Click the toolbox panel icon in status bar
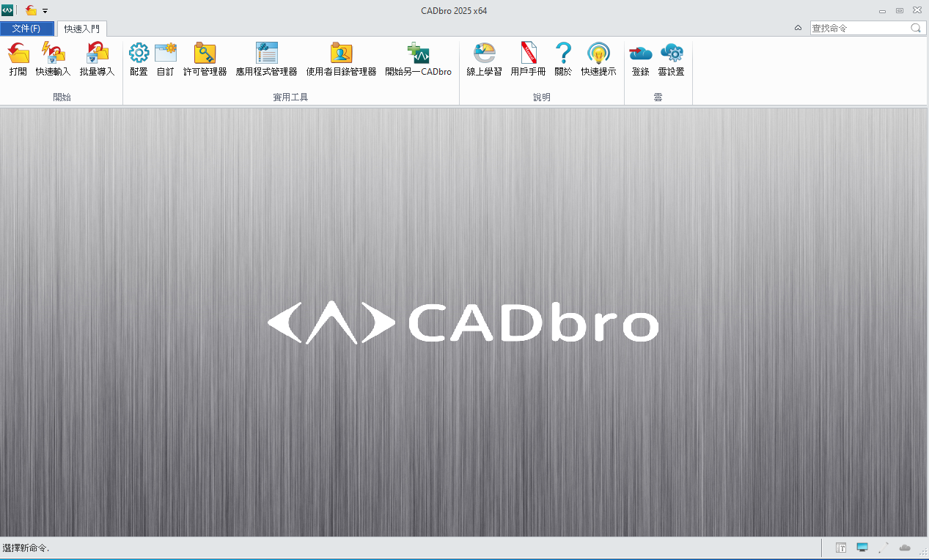 tap(841, 548)
